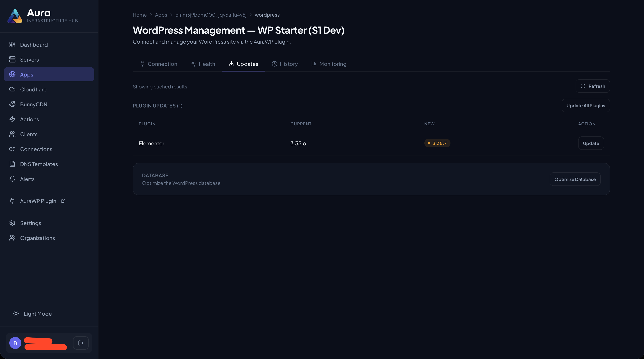Update the Elementor plugin

[591, 143]
